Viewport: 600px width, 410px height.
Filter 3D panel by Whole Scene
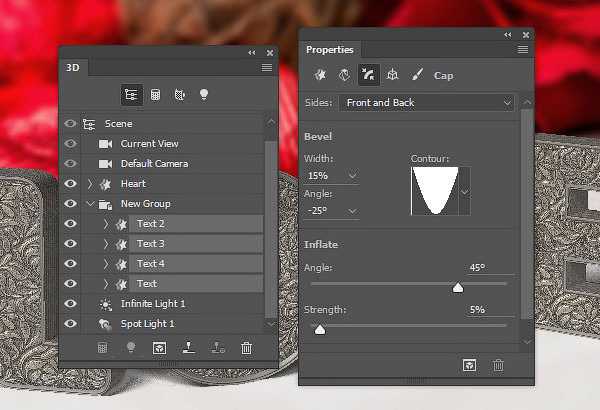[x=131, y=95]
